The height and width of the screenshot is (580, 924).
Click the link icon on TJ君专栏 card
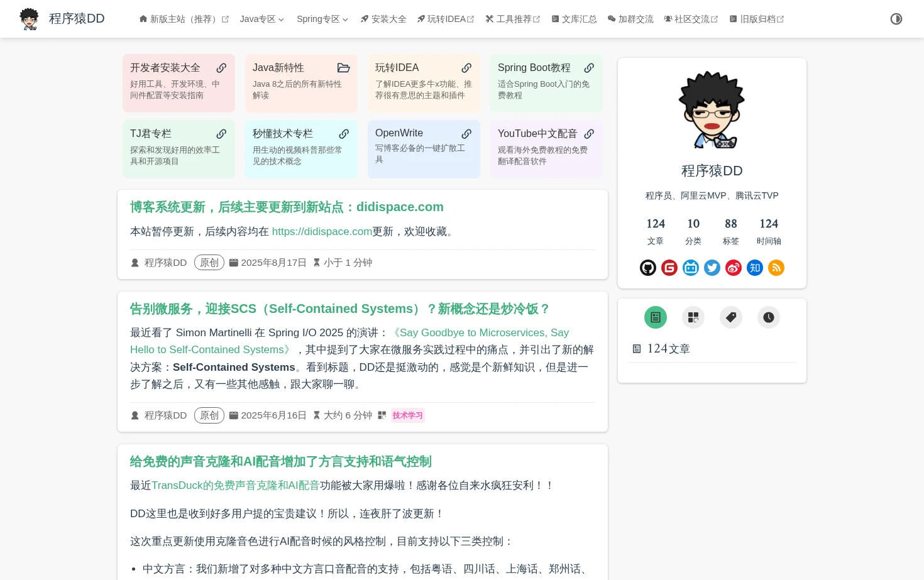[221, 134]
